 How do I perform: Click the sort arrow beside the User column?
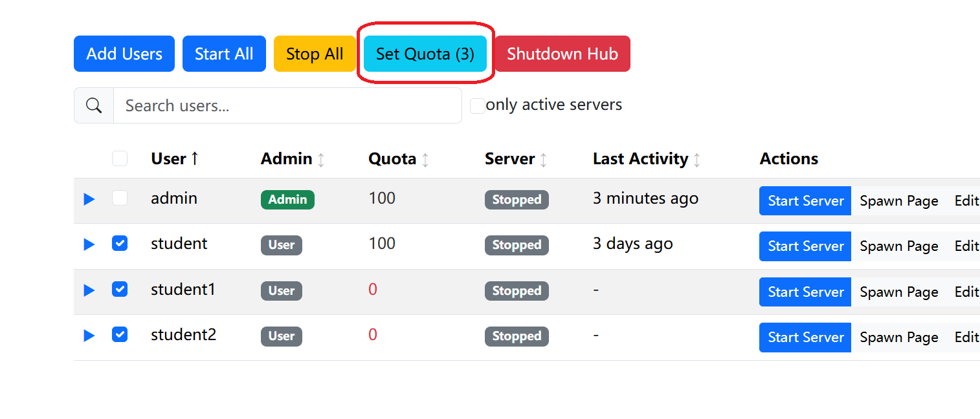point(194,158)
